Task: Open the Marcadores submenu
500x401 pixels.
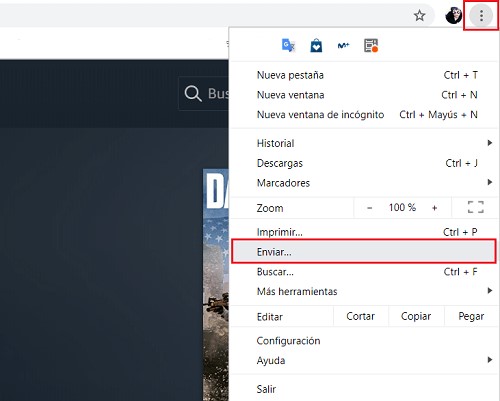Action: (x=364, y=183)
